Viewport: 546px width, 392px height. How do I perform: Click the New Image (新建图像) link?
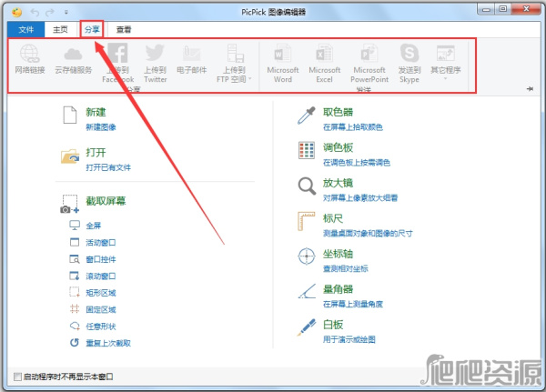101,127
